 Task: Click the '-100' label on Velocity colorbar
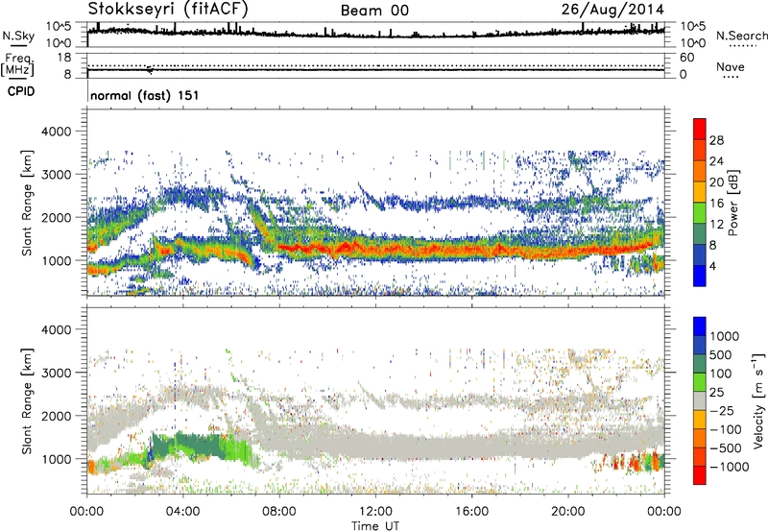(x=726, y=429)
